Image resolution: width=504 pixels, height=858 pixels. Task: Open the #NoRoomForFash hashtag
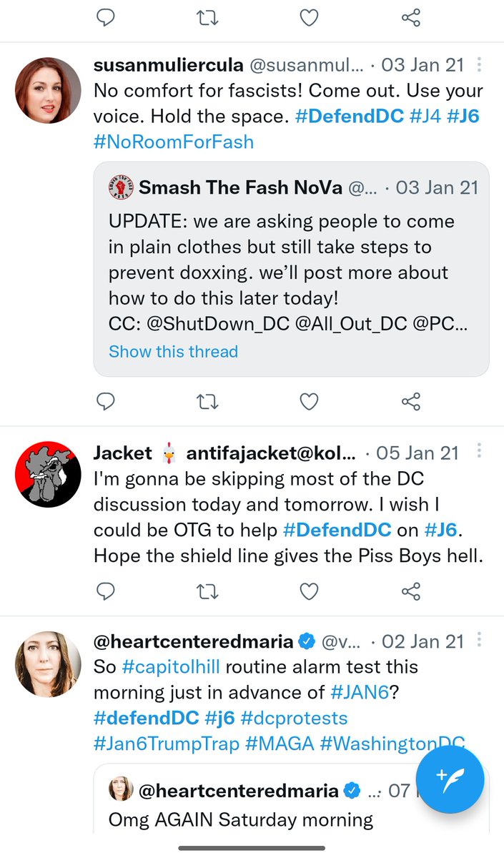[x=174, y=142]
